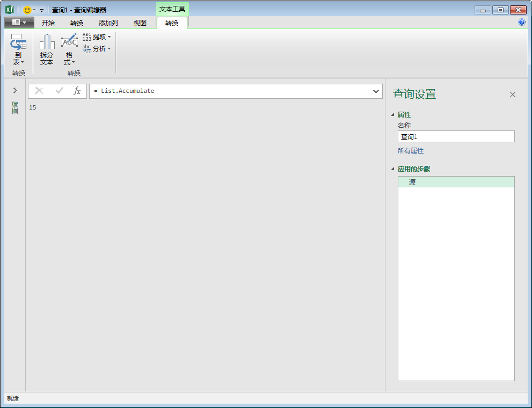Image resolution: width=532 pixels, height=408 pixels.
Task: Close the query editor window
Action: 518,10
